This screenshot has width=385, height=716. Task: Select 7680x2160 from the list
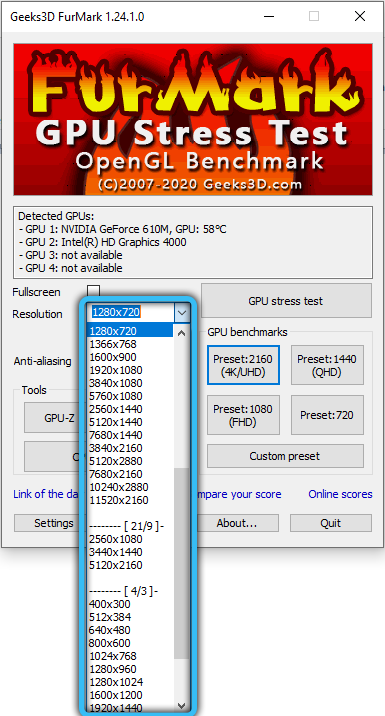pyautogui.click(x=130, y=474)
